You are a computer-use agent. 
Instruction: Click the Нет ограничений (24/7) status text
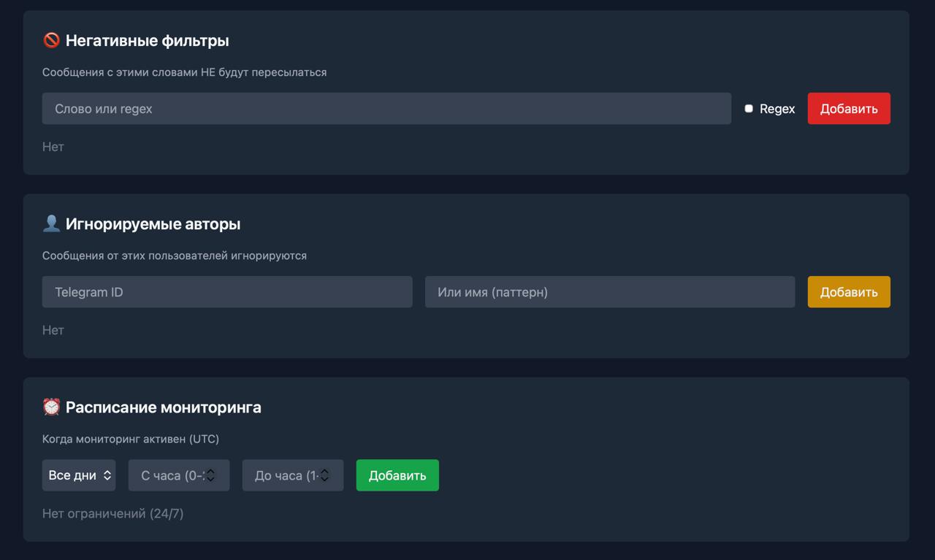113,514
